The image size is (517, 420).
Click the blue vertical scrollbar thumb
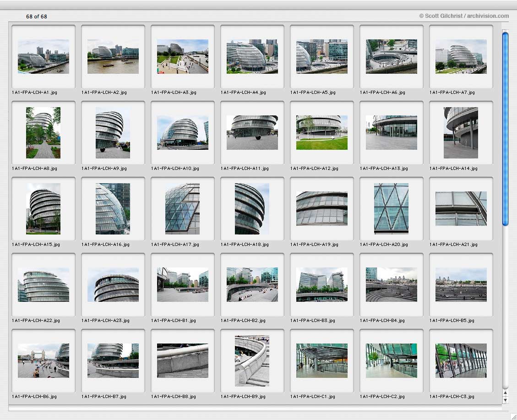coord(505,129)
